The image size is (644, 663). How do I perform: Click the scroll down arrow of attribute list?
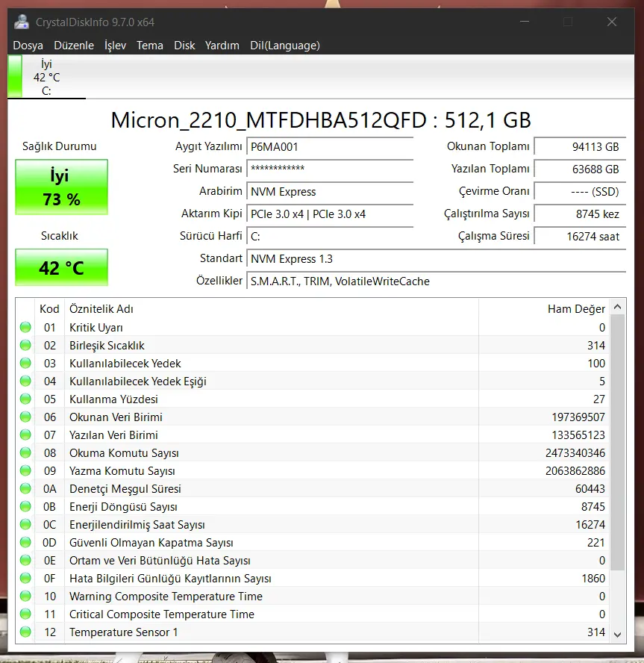[x=617, y=634]
